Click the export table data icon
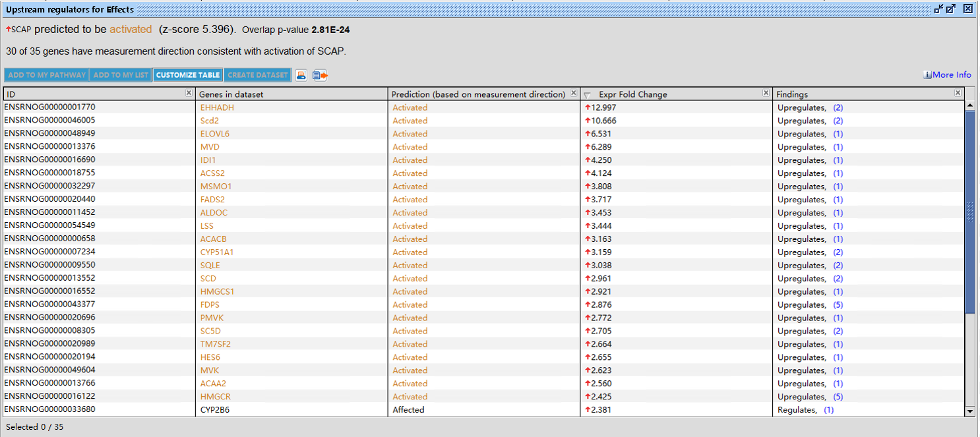This screenshot has width=980, height=437. pos(320,75)
